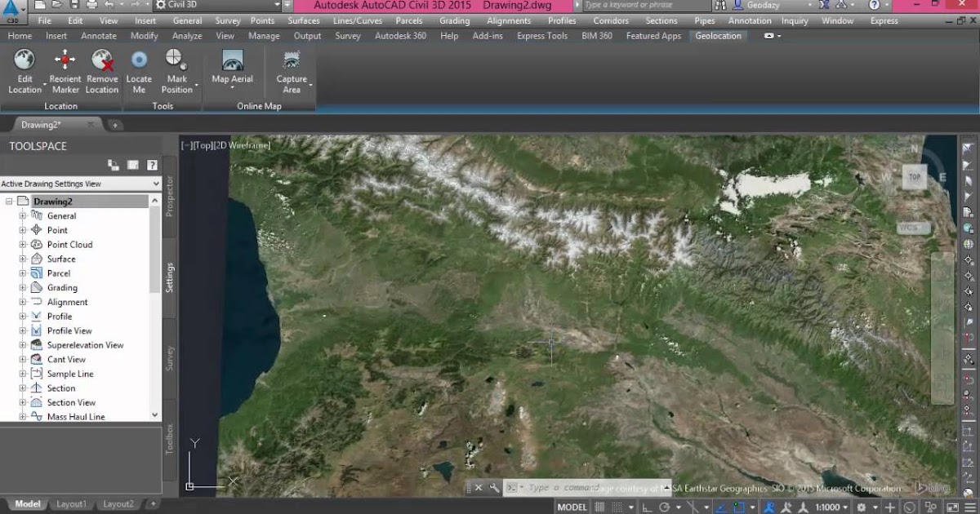
Task: Click the Save icon in quick access toolbar
Action: tap(74, 5)
